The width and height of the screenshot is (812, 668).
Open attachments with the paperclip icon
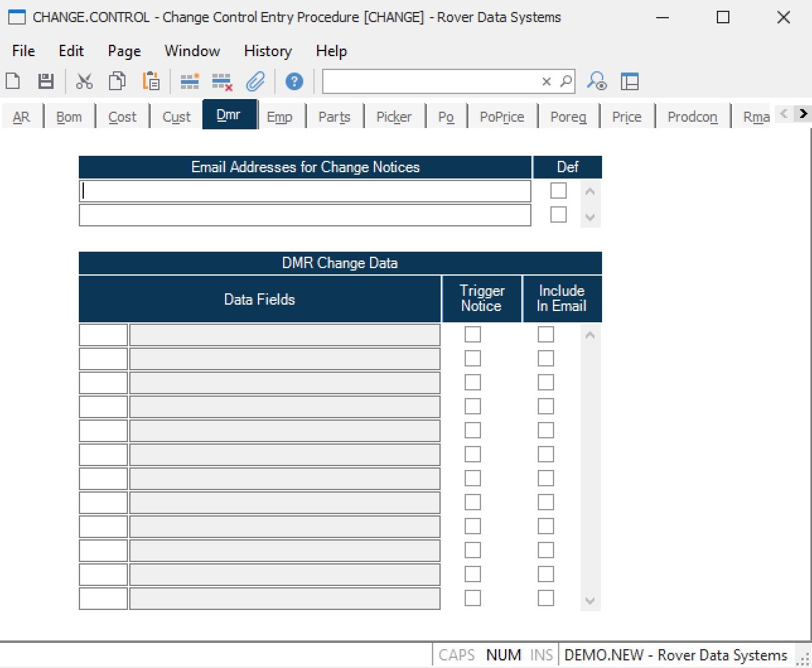255,81
